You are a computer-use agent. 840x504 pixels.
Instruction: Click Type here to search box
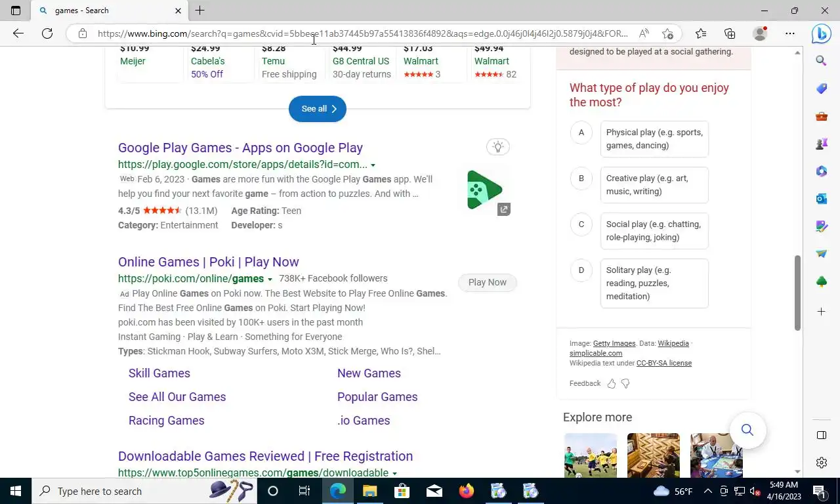[x=144, y=491]
